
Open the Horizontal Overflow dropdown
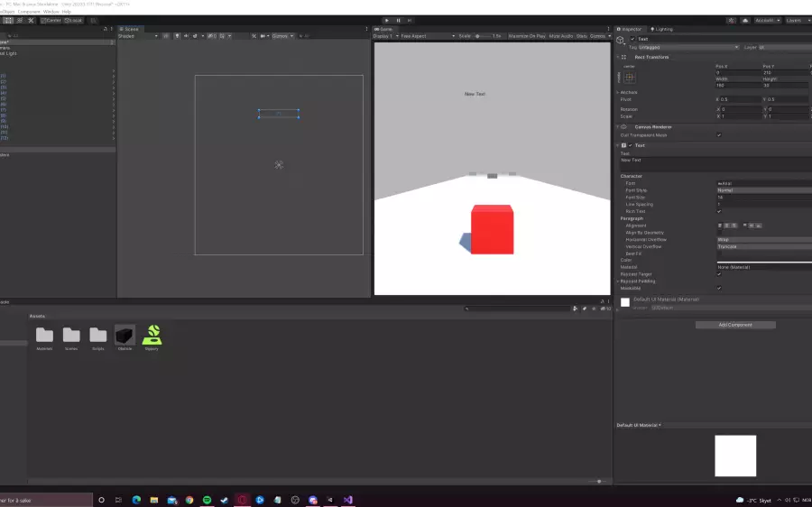[x=763, y=240]
